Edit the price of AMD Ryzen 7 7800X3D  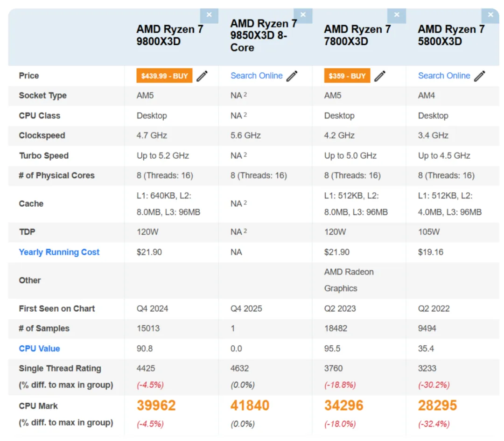(380, 76)
